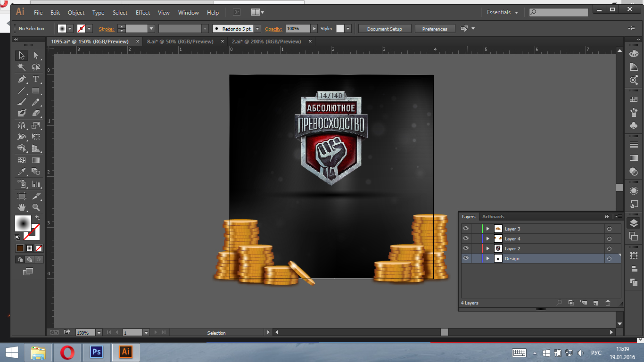This screenshot has width=644, height=362.
Task: Pick the Gradient tool
Action: click(x=36, y=161)
